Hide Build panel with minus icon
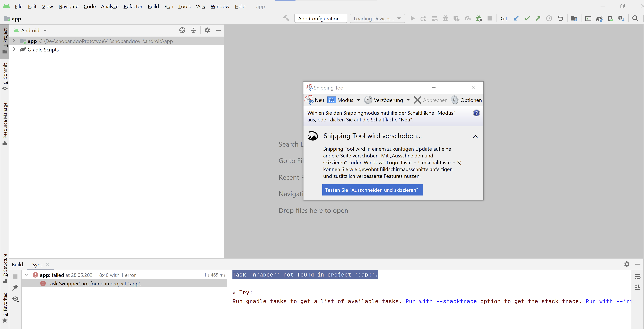 [x=638, y=264]
